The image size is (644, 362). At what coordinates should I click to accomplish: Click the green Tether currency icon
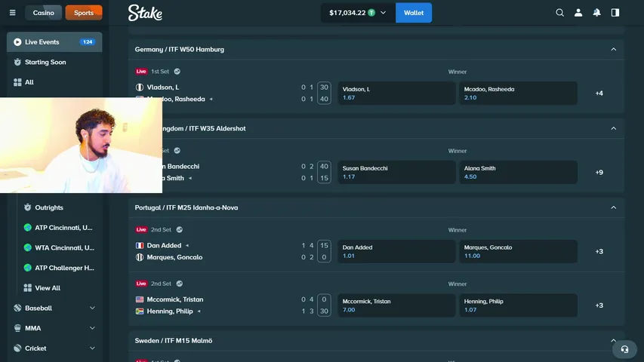tap(371, 13)
